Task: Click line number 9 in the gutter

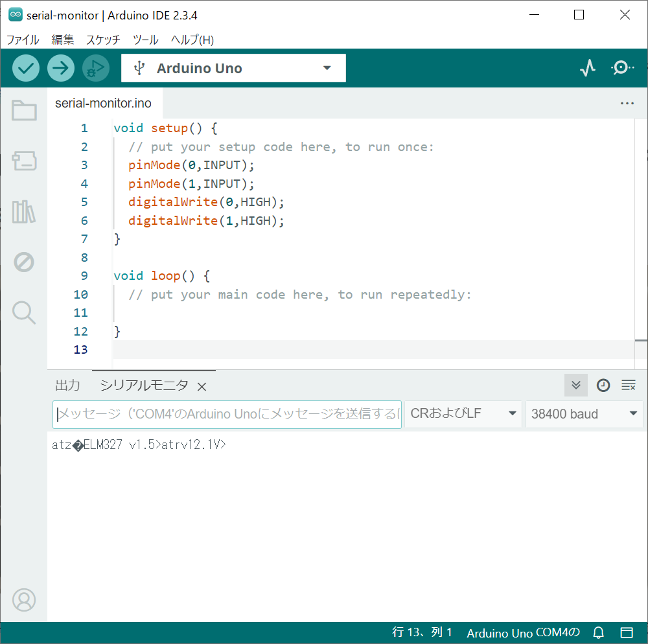Action: tap(84, 275)
